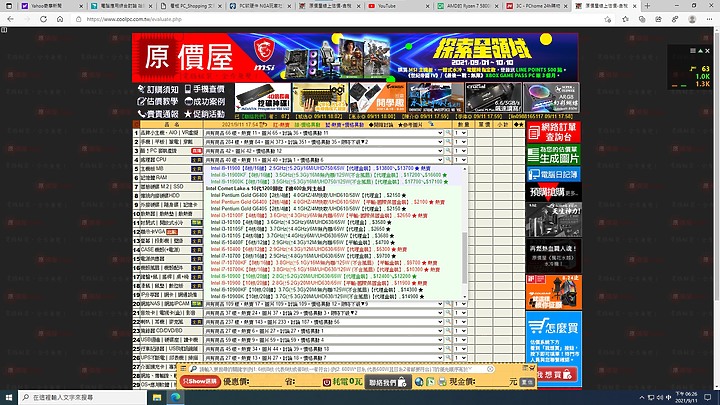
Task: Open the 促銷活動 promotions link
Action: [x=204, y=114]
